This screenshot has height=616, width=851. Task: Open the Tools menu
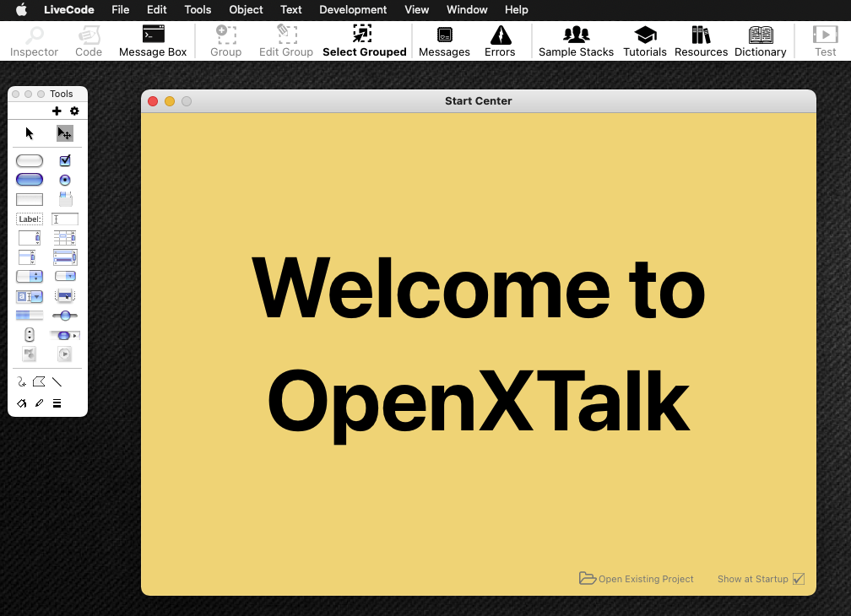coord(198,10)
